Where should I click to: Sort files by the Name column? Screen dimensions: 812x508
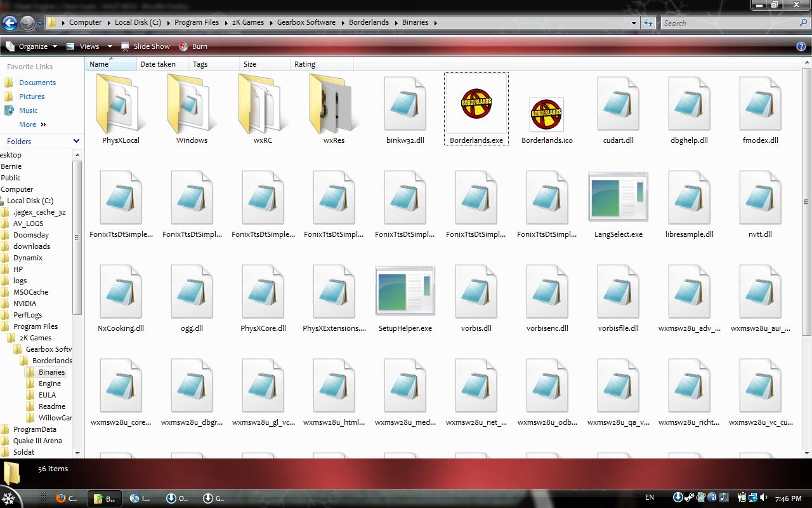pyautogui.click(x=110, y=64)
